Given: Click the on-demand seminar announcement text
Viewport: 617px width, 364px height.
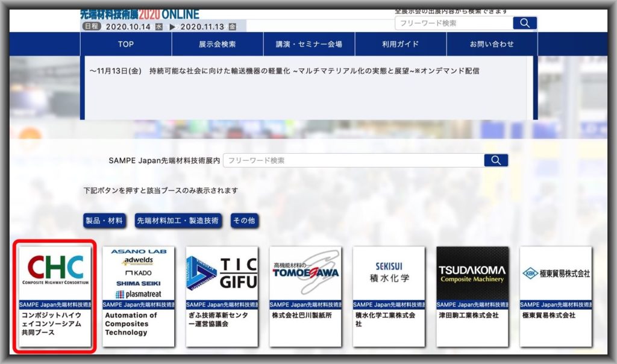Looking at the screenshot, I should tap(284, 71).
